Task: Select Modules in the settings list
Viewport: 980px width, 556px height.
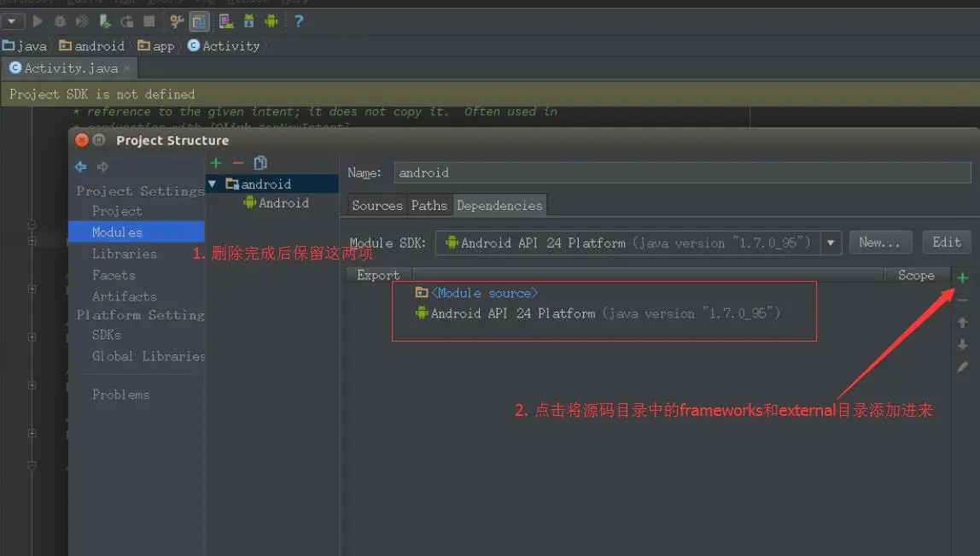Action: click(x=137, y=232)
